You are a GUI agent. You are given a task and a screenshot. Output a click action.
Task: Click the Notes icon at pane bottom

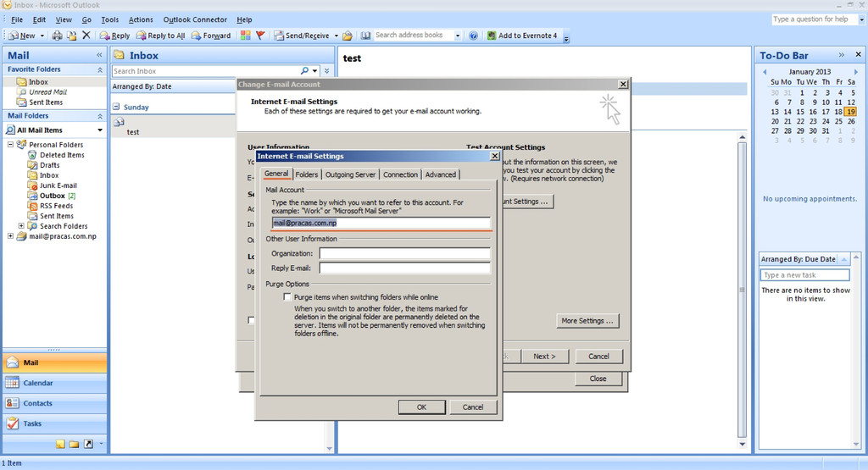(60, 444)
